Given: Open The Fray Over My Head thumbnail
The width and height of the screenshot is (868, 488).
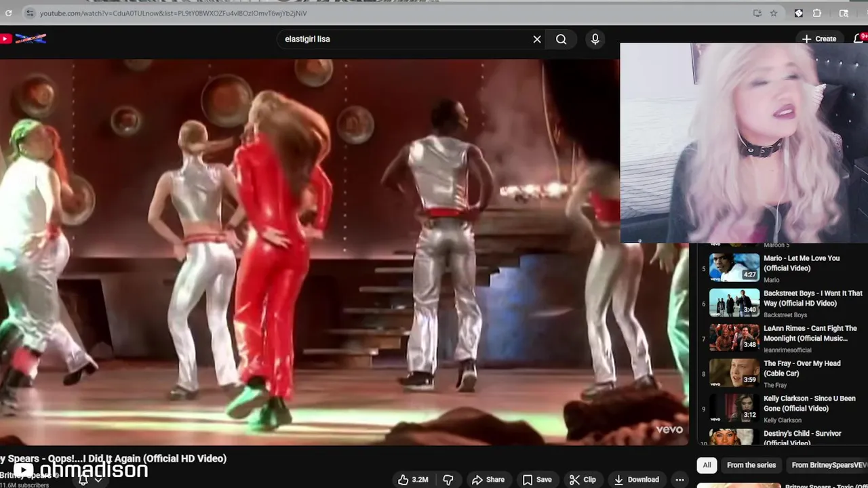Looking at the screenshot, I should point(734,372).
